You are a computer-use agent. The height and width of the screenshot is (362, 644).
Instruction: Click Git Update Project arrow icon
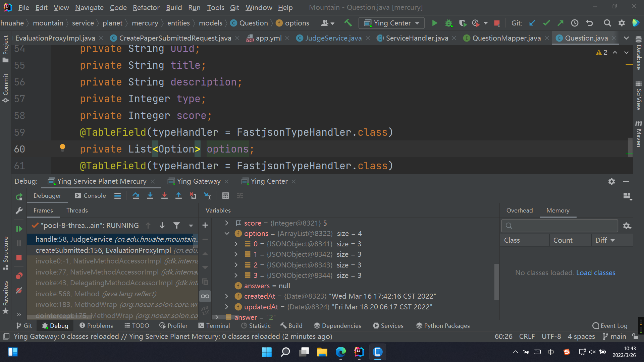pyautogui.click(x=532, y=23)
